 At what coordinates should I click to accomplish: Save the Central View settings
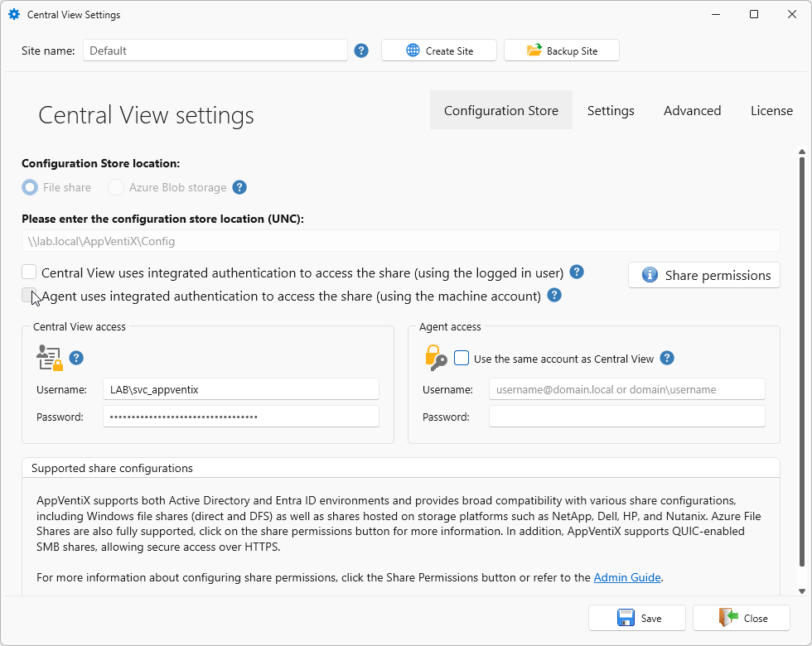point(637,618)
